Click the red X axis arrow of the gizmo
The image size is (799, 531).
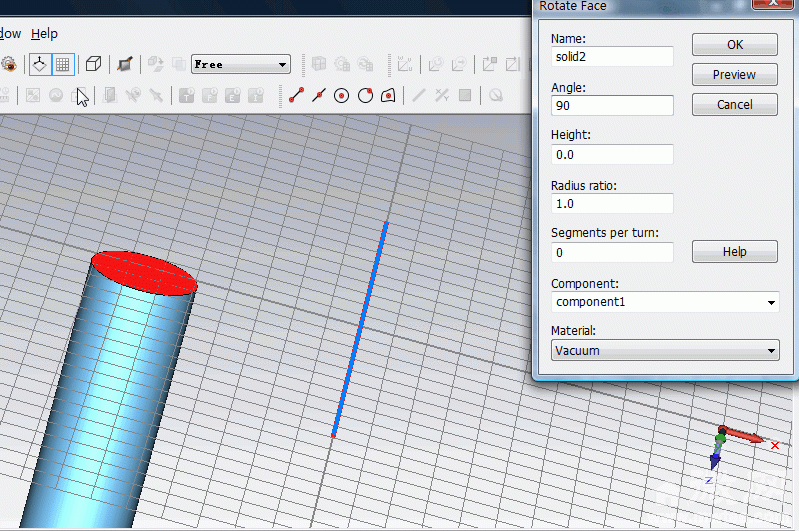click(743, 435)
